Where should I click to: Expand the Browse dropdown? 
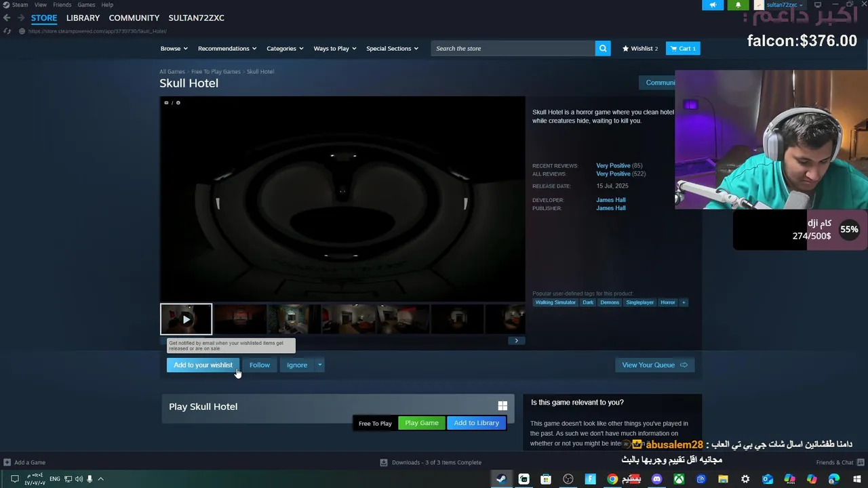tap(173, 48)
